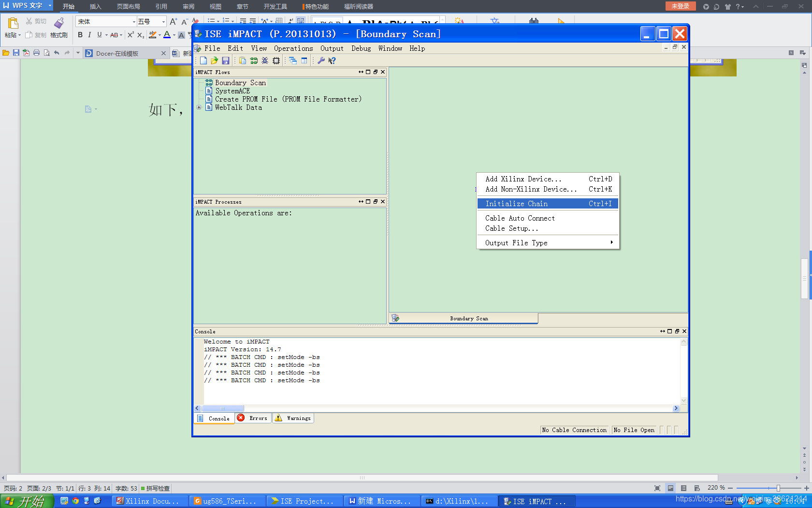Open the iMPACT File menu
812x508 pixels.
tap(212, 48)
